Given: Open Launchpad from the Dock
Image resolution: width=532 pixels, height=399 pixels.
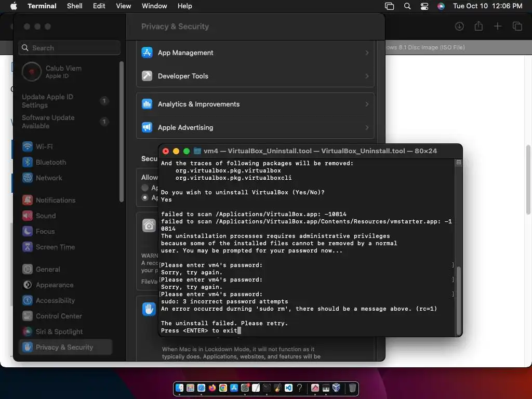Looking at the screenshot, I should pyautogui.click(x=190, y=388).
